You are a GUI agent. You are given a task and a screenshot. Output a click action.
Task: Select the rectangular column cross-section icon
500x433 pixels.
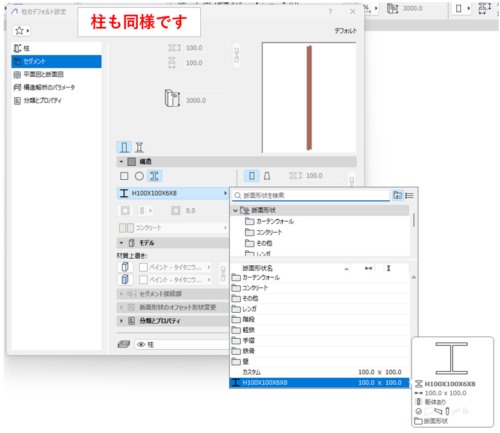coord(124,176)
